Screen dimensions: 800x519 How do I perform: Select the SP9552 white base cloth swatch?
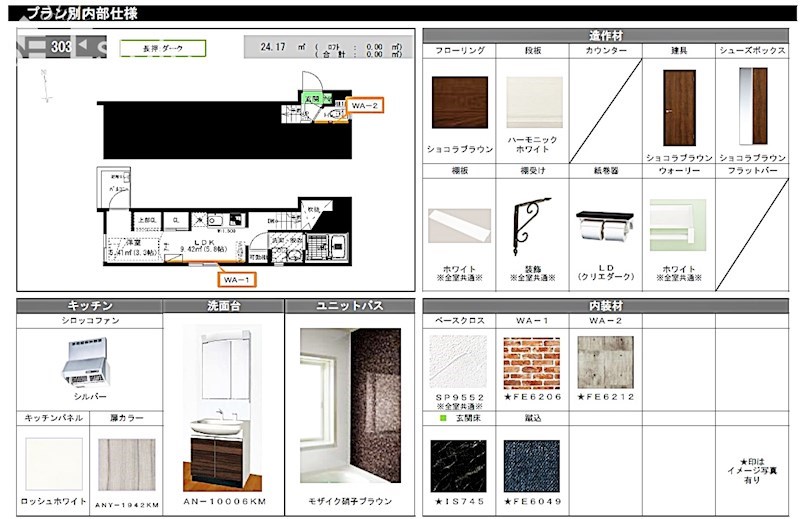(458, 361)
